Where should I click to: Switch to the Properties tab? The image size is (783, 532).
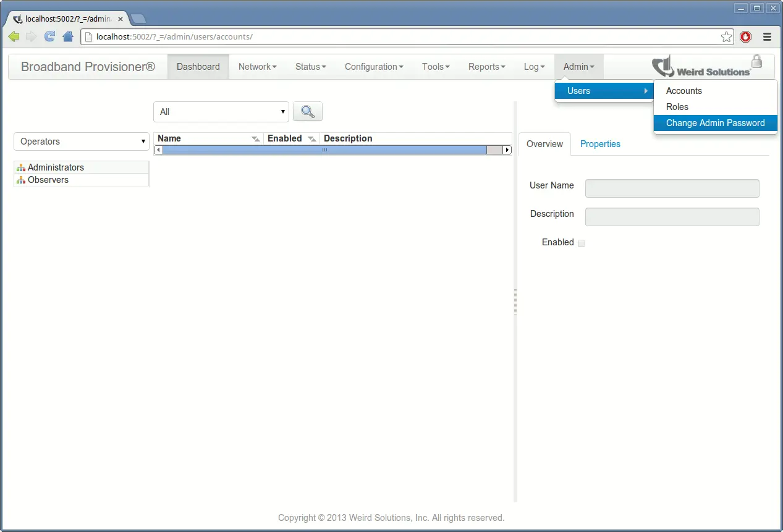(x=600, y=143)
